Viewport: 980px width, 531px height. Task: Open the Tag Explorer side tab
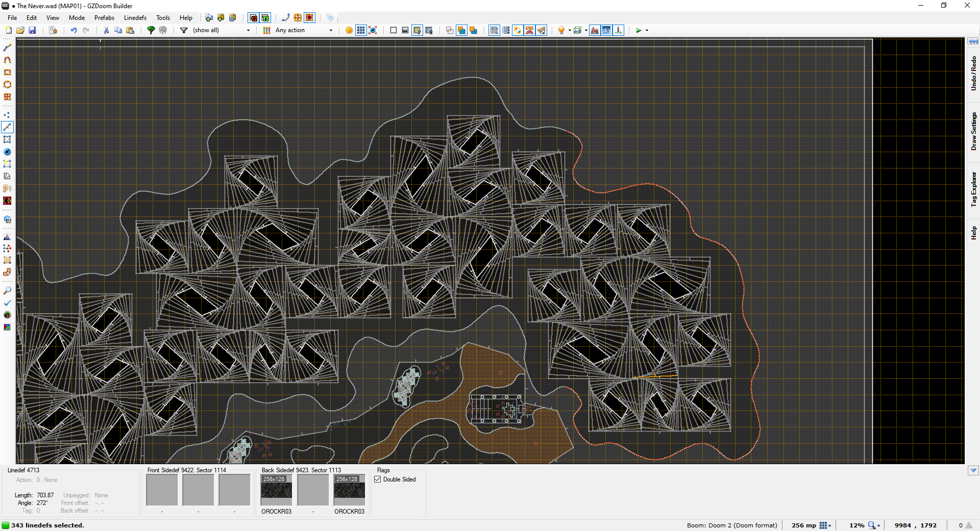973,189
